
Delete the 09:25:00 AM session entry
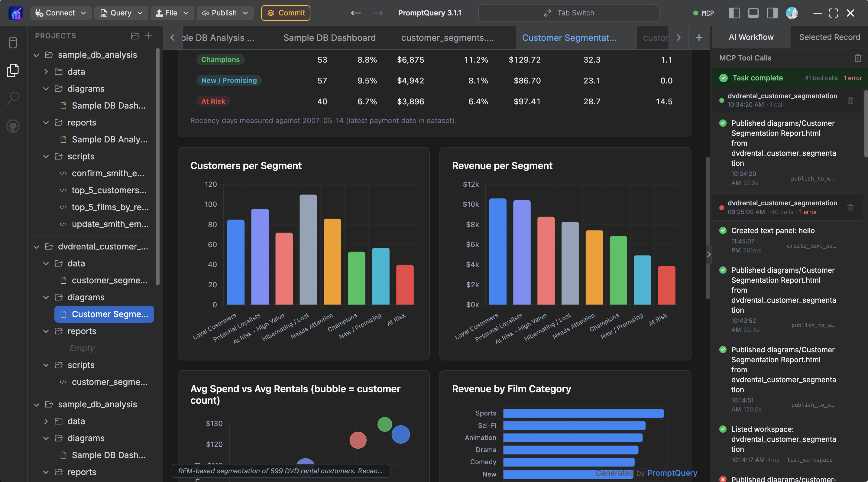(x=850, y=207)
